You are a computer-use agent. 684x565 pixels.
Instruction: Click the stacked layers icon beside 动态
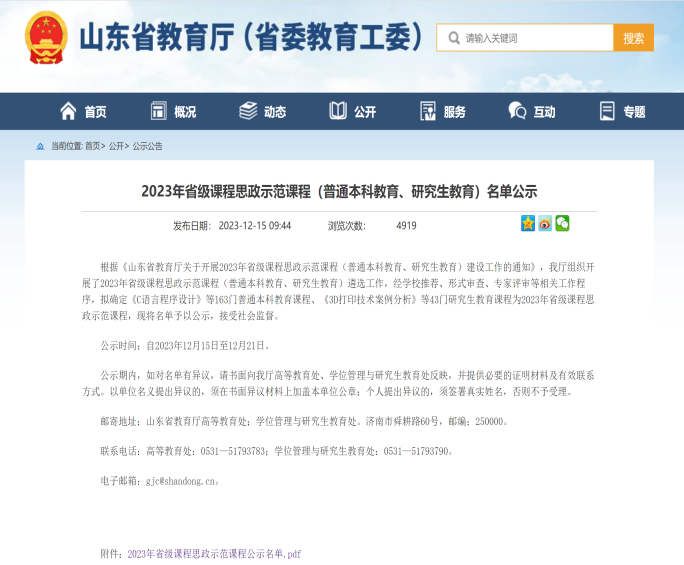point(247,111)
